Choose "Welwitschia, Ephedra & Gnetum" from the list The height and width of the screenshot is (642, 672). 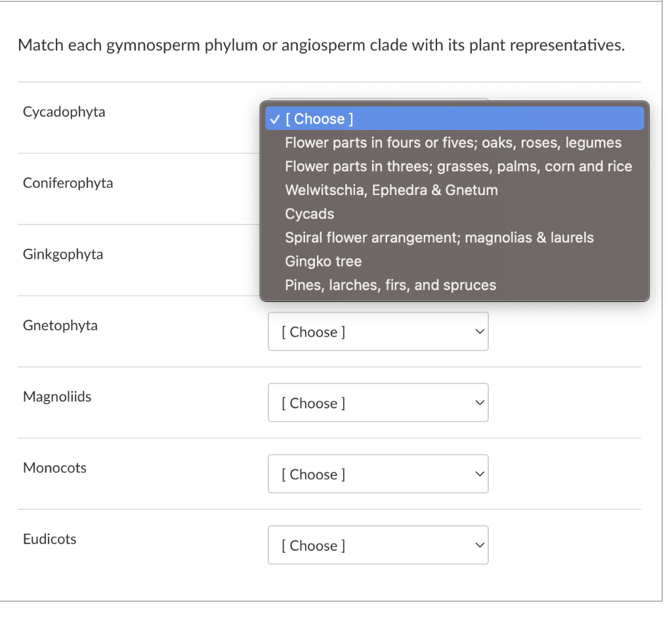391,190
